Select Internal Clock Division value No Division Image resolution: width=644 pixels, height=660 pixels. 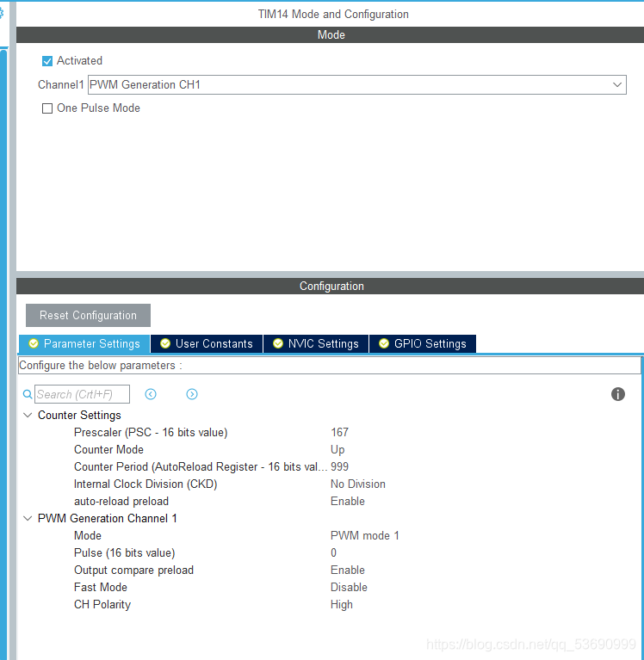click(x=358, y=484)
